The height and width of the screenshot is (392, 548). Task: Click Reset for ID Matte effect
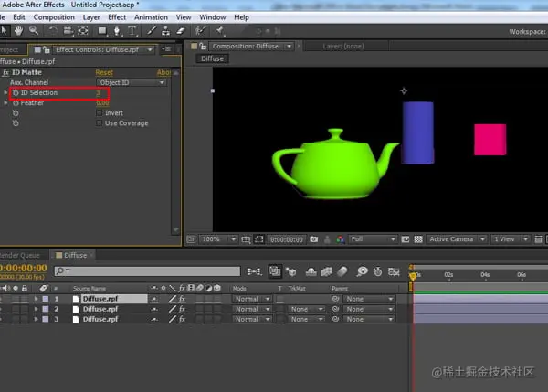click(104, 72)
